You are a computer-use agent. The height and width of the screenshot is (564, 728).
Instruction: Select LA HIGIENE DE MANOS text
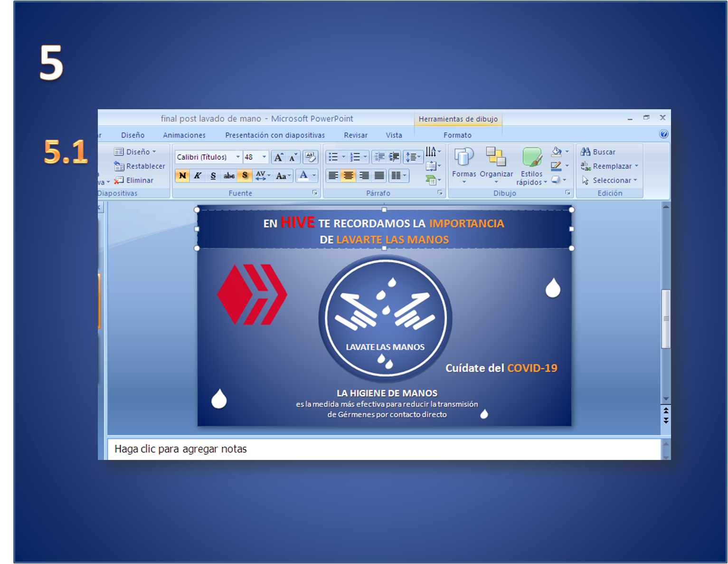click(x=387, y=393)
